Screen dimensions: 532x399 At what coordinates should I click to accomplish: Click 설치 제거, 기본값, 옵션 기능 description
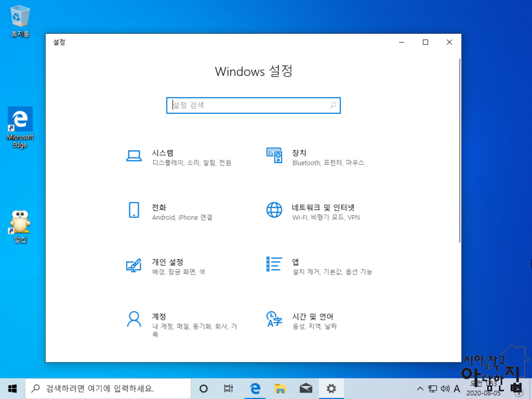click(332, 272)
